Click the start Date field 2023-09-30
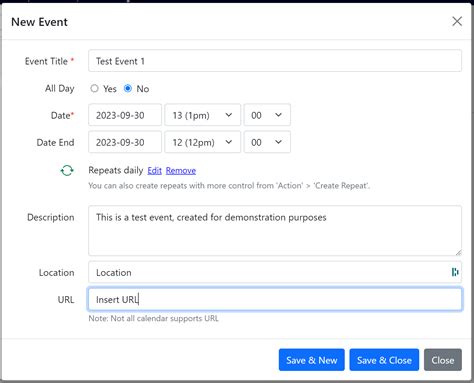 [125, 115]
